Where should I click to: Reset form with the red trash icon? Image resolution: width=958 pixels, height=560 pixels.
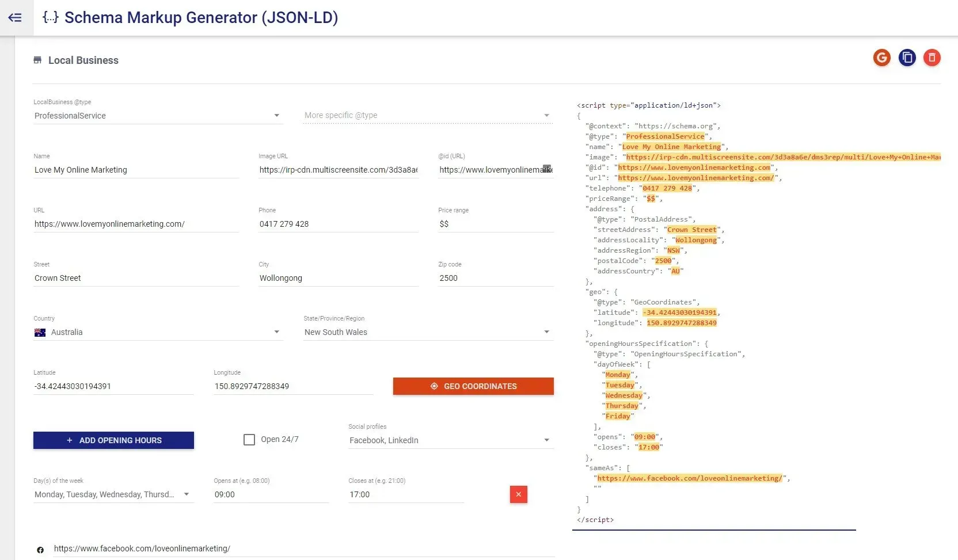pos(932,58)
